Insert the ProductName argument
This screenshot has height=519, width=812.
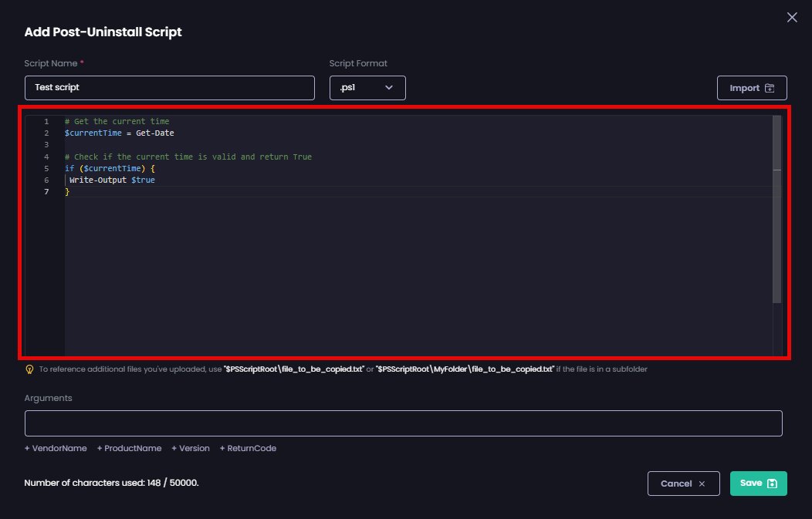[129, 448]
